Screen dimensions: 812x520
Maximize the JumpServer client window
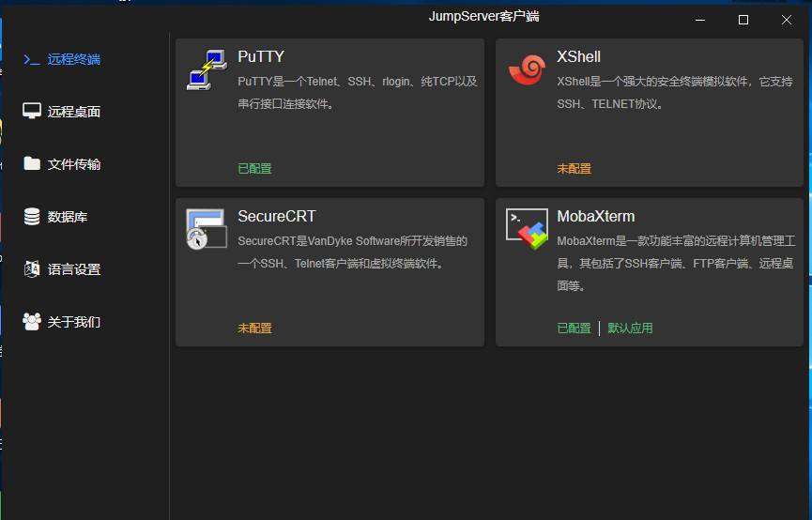pos(743,20)
